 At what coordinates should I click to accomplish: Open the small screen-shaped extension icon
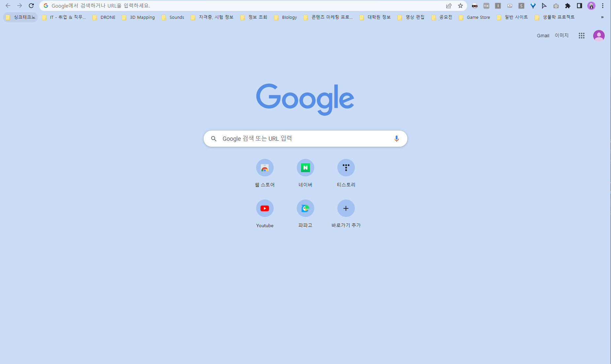tap(510, 6)
